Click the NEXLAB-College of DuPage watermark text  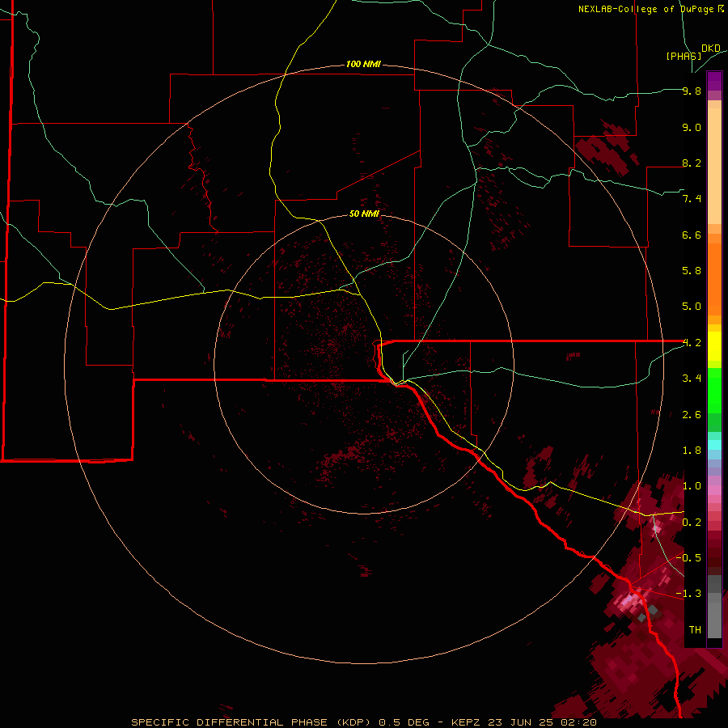650,9
